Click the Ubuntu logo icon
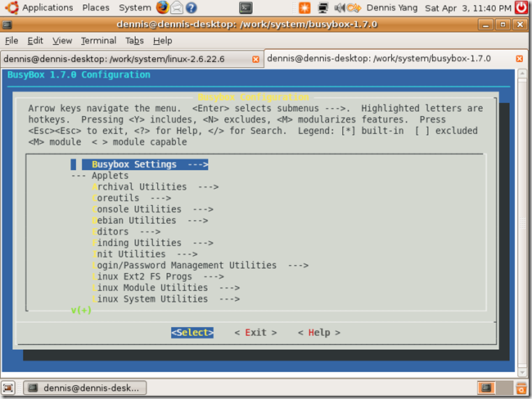 click(12, 7)
